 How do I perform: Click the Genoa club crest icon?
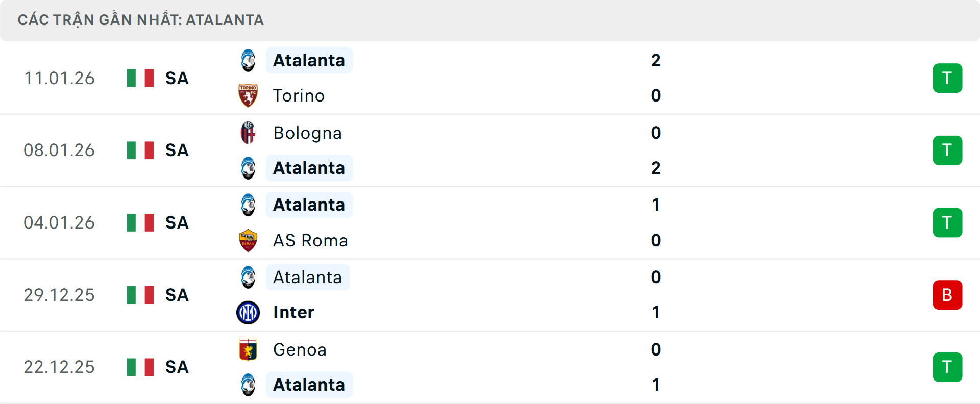pos(248,349)
